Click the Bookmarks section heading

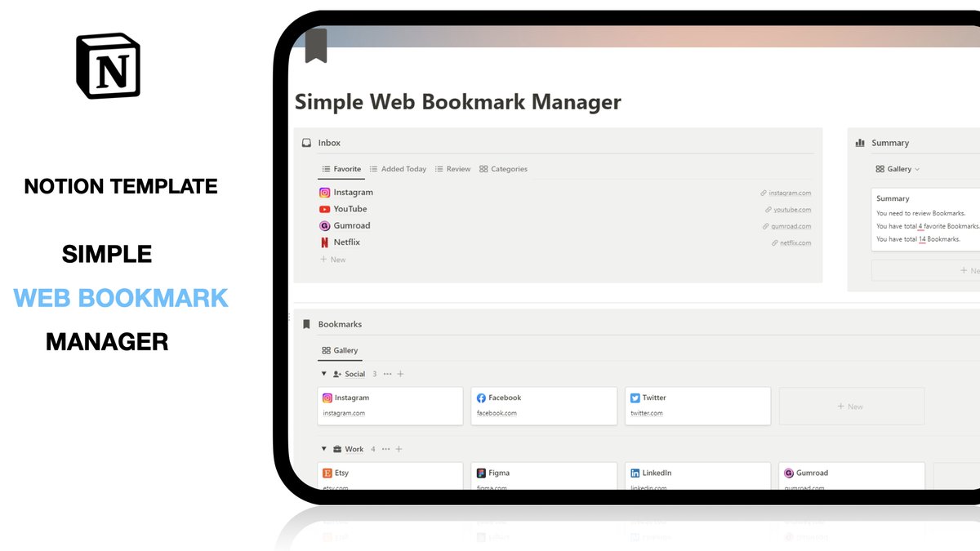point(340,324)
